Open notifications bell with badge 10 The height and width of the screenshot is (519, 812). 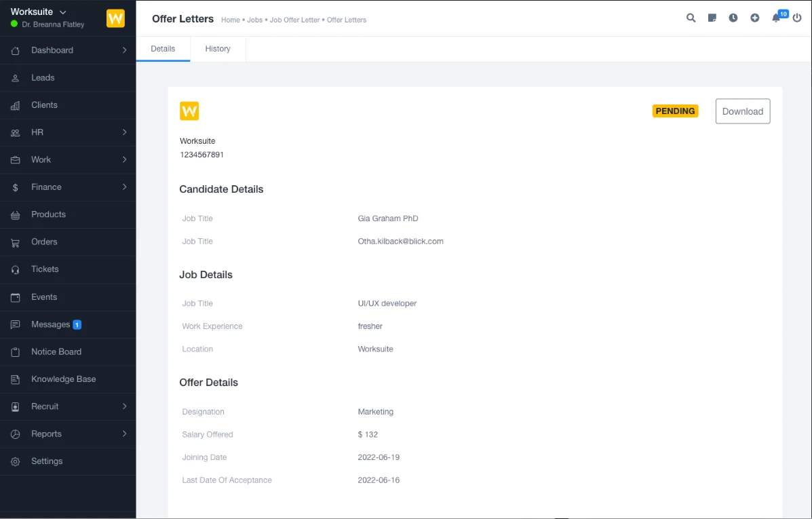click(x=777, y=18)
